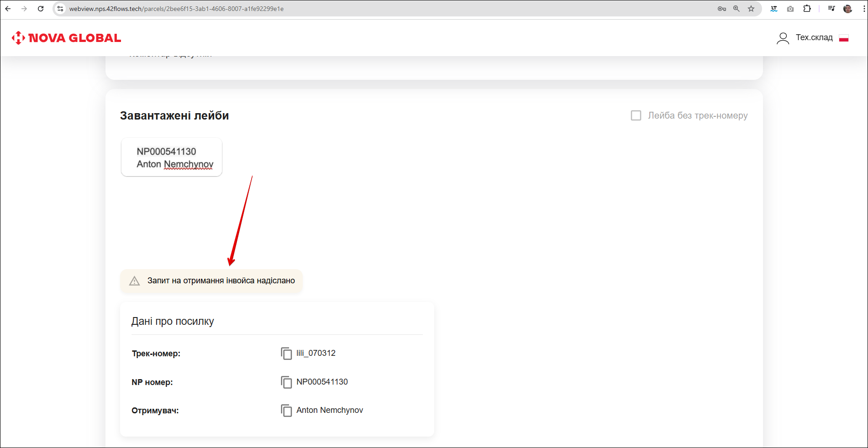Enable Лейба без трек-номеру checkbox
Screen dimensions: 868x448
(636, 115)
